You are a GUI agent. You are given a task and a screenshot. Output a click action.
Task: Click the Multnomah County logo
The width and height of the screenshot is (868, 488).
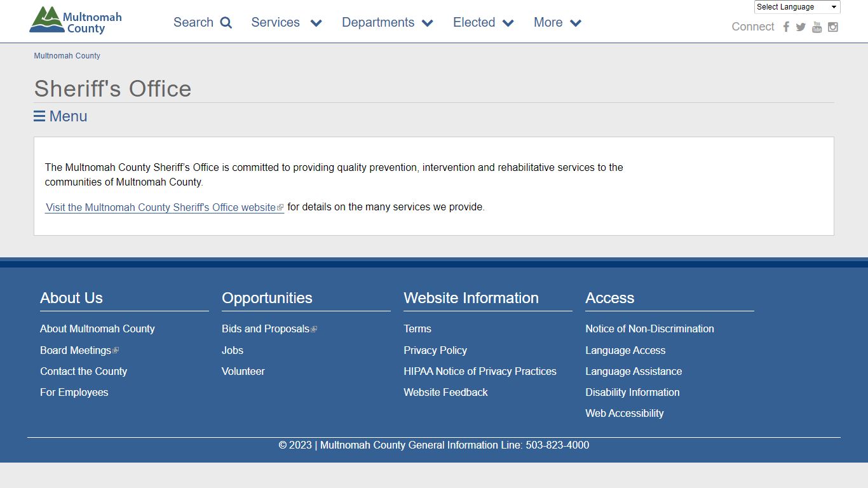[76, 21]
